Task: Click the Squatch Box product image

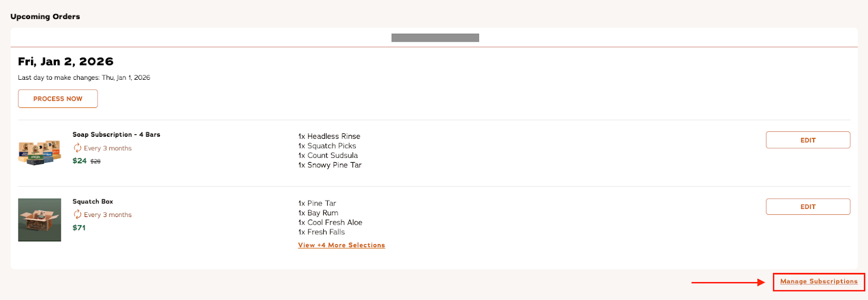Action: 40,220
